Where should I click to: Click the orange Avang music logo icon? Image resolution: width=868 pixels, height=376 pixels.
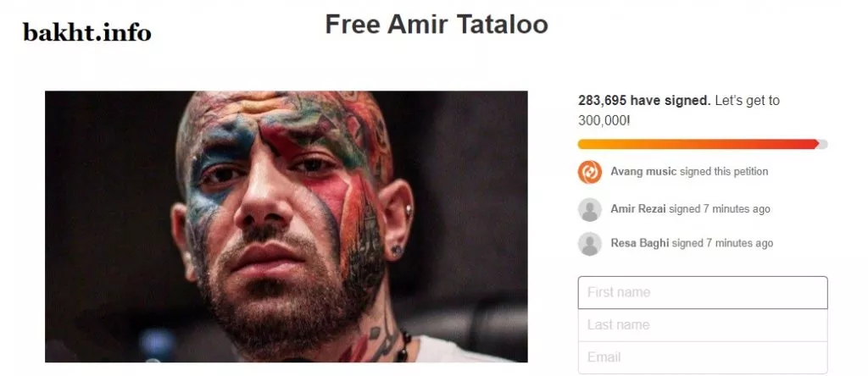(x=590, y=172)
